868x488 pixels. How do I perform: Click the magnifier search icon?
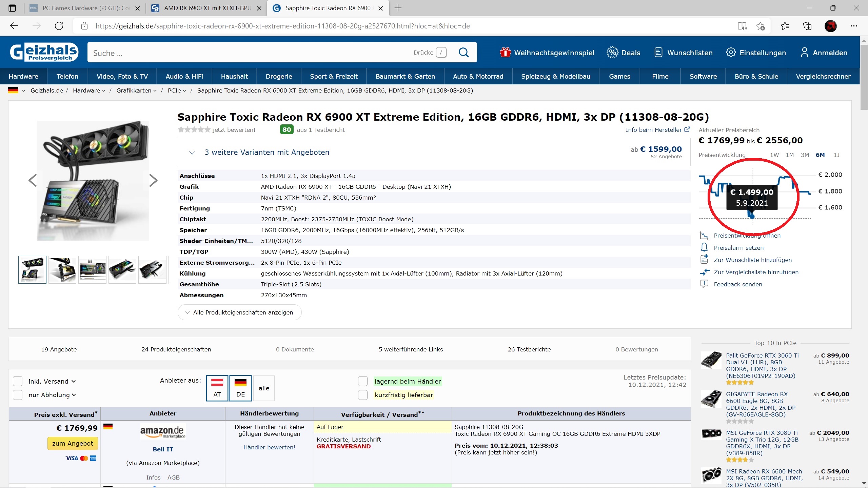(x=463, y=52)
